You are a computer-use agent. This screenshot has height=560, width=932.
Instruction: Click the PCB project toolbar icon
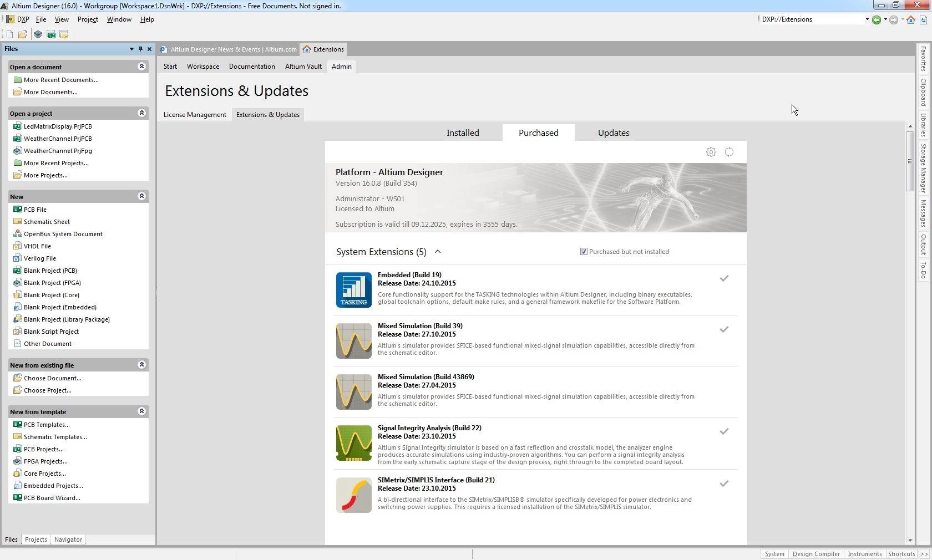[51, 34]
